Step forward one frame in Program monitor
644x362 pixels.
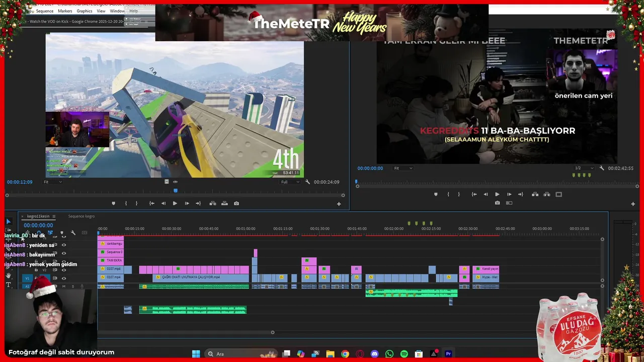point(509,194)
